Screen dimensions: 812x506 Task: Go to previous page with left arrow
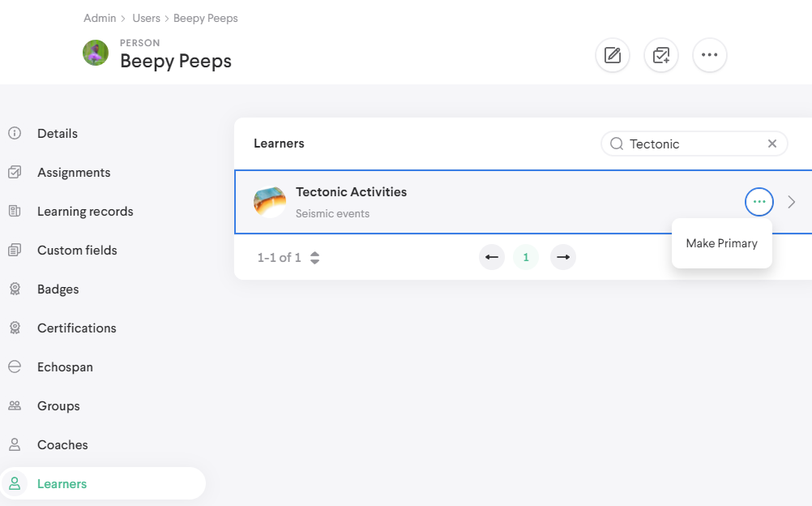tap(492, 257)
